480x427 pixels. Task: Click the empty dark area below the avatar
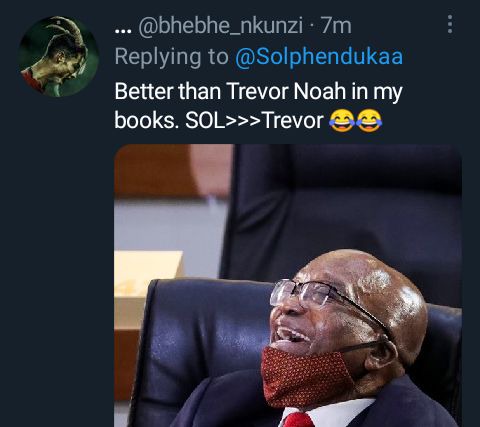tap(57, 260)
